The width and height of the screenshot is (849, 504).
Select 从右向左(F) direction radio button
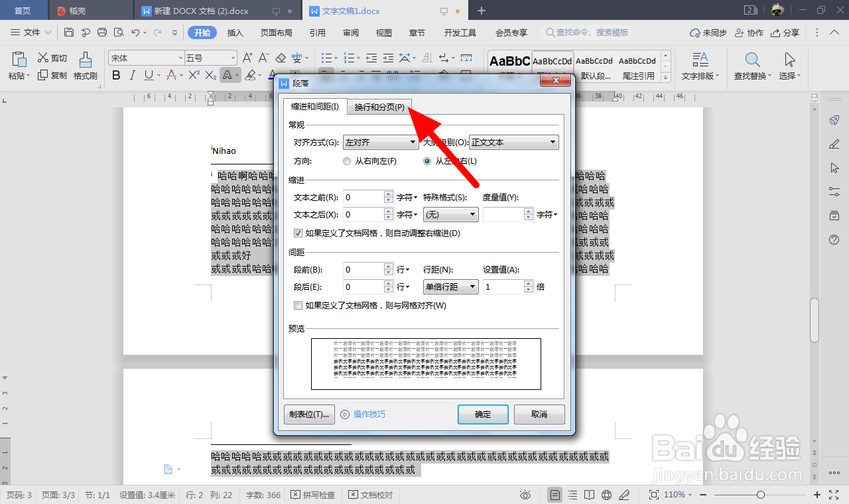tap(347, 161)
